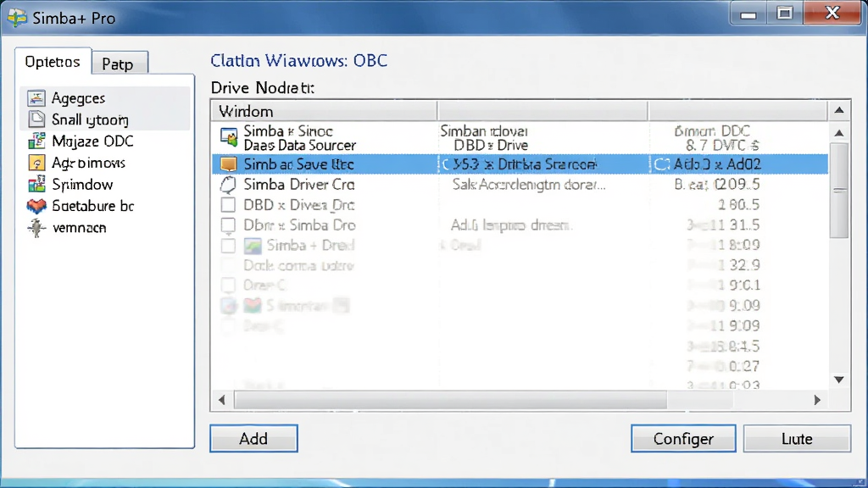Open the vemnacn icon
The height and width of the screenshot is (488, 868).
tap(36, 227)
